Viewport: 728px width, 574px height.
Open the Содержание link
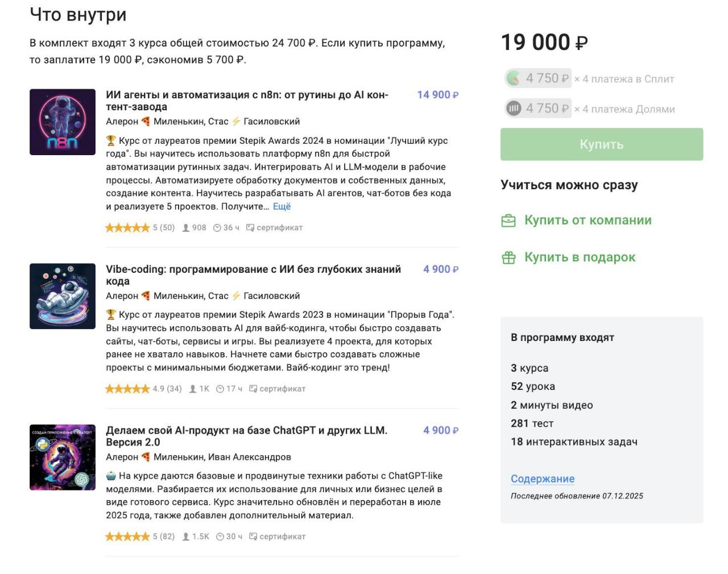tap(542, 479)
